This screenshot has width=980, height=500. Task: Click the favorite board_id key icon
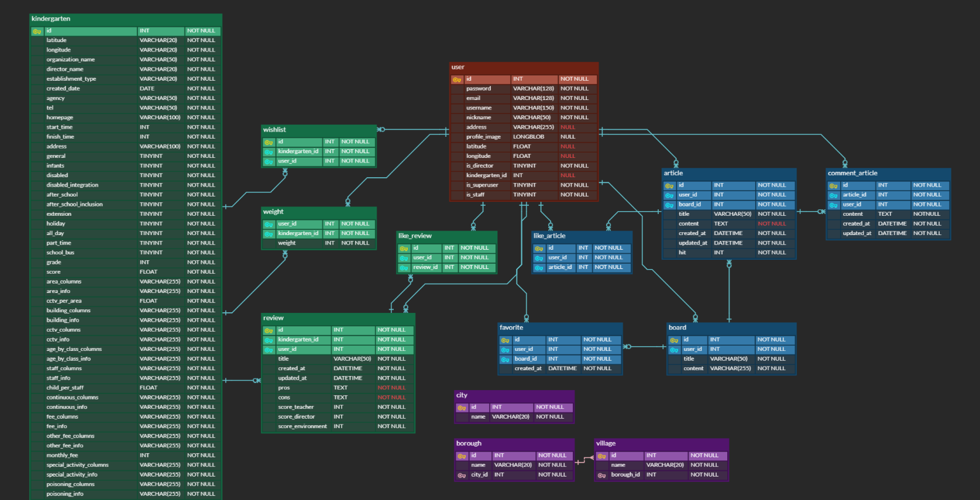(506, 360)
